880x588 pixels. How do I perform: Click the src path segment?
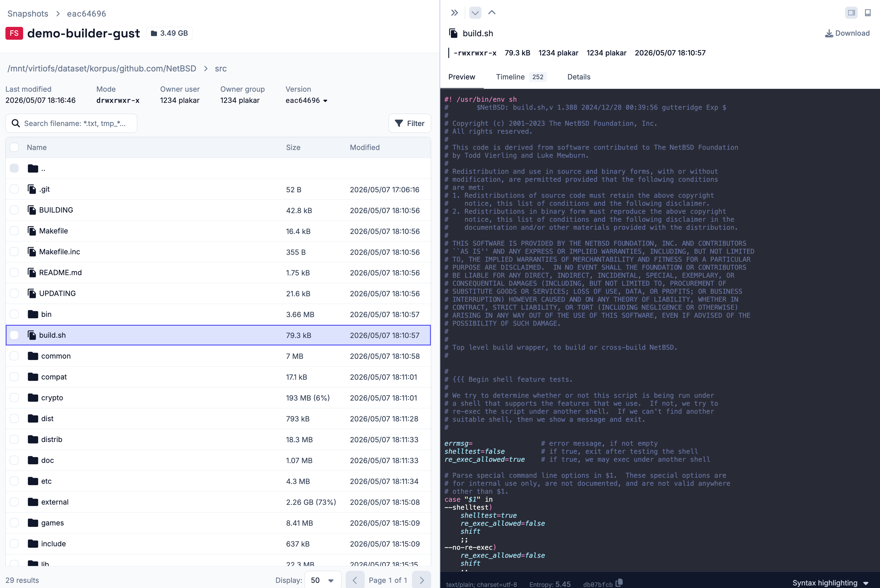(x=221, y=69)
